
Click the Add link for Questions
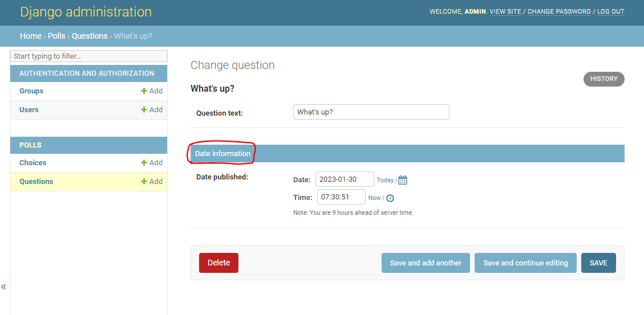tap(152, 181)
